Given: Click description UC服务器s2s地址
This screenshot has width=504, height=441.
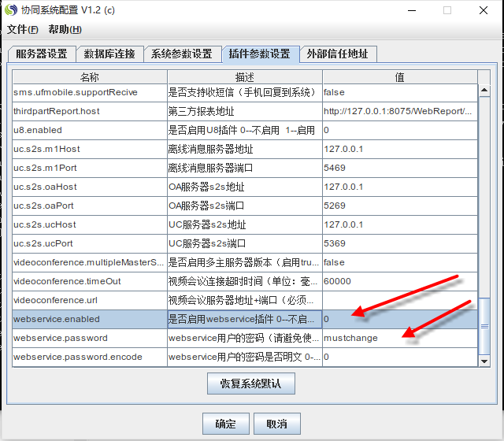Looking at the screenshot, I should pos(245,224).
